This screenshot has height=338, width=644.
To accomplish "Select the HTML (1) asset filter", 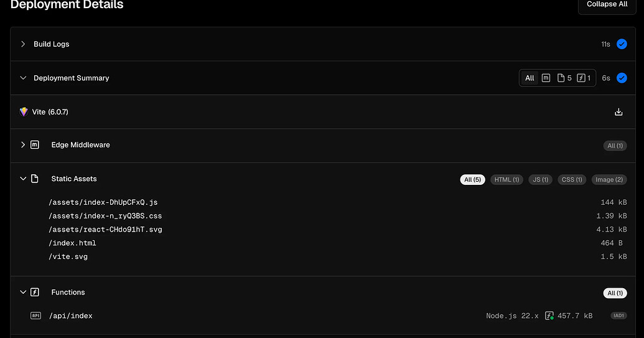I will tap(506, 179).
